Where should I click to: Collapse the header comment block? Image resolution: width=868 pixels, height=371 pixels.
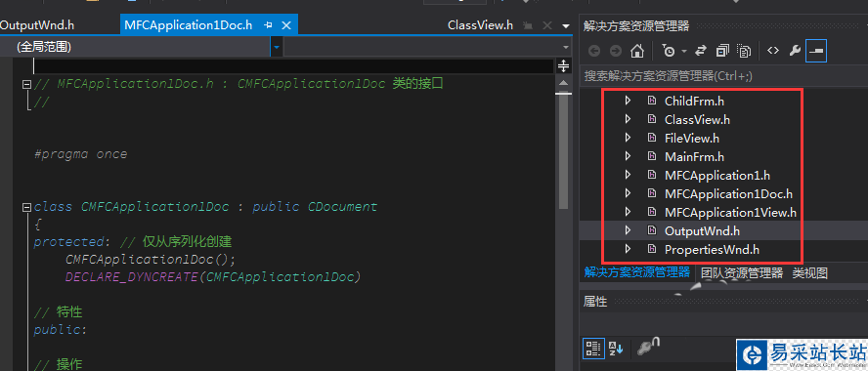pyautogui.click(x=26, y=85)
